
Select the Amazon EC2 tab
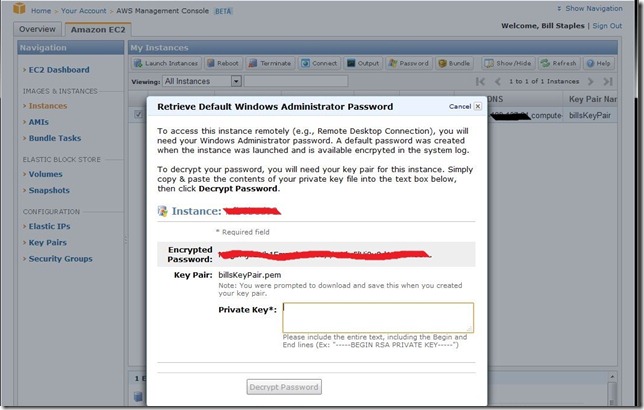coord(98,30)
